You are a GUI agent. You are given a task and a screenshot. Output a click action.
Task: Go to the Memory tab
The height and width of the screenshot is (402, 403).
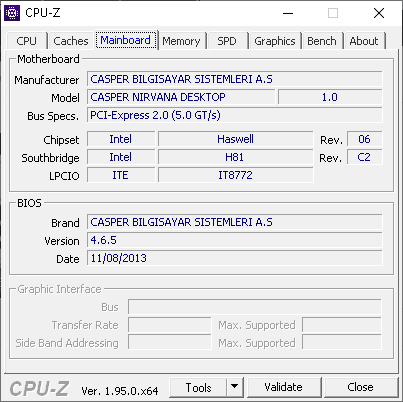point(181,41)
